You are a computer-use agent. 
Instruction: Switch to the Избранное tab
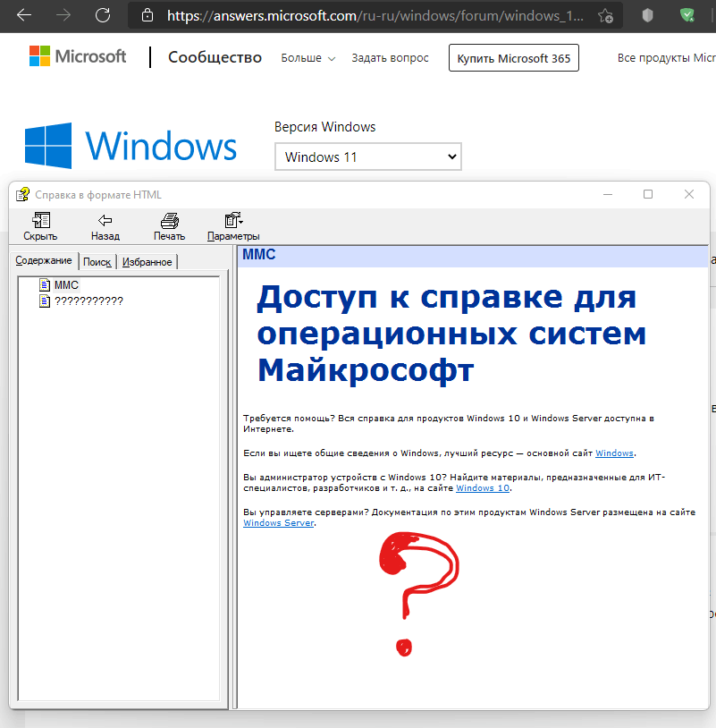pyautogui.click(x=147, y=262)
